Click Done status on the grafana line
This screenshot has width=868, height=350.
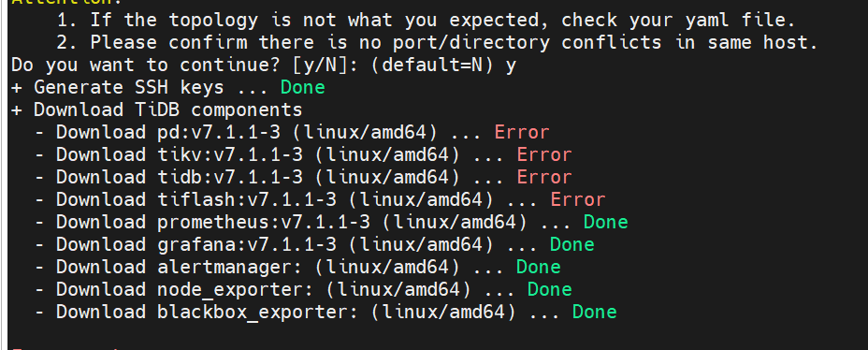point(571,244)
